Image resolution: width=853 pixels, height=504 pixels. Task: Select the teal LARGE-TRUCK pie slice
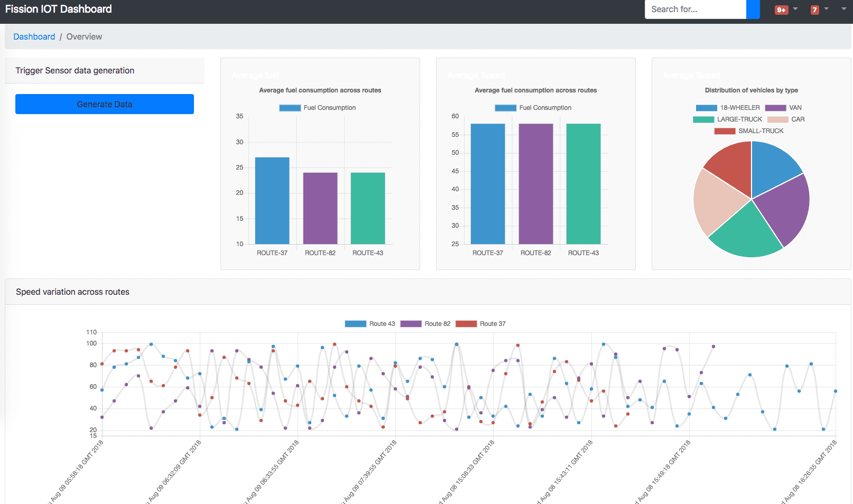(746, 232)
